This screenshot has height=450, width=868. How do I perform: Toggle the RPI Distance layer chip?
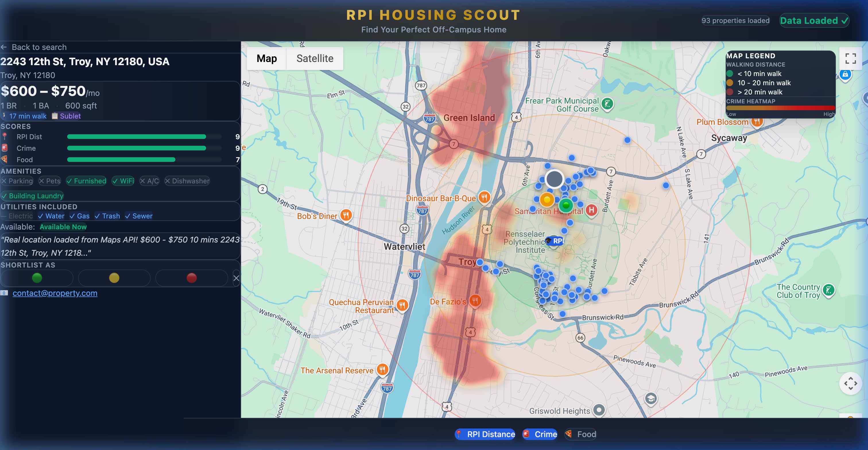coord(485,434)
